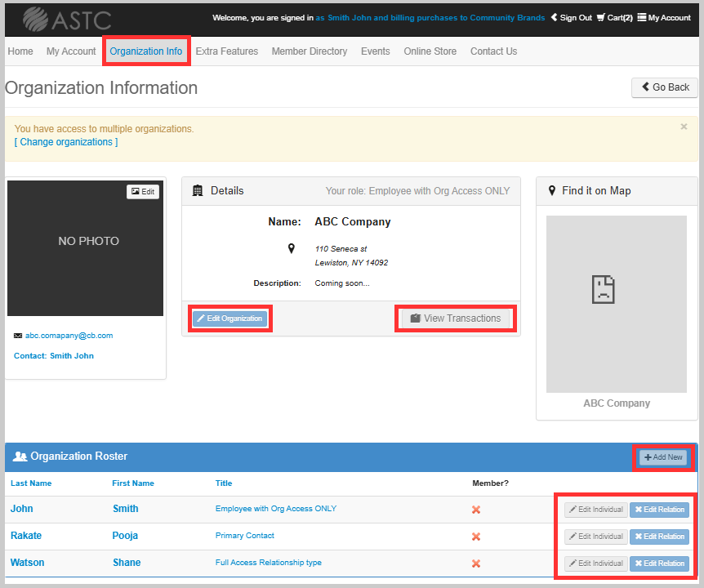Click Edit Relation for Rakate Pooja
Screen dimensions: 704x588
coord(659,537)
